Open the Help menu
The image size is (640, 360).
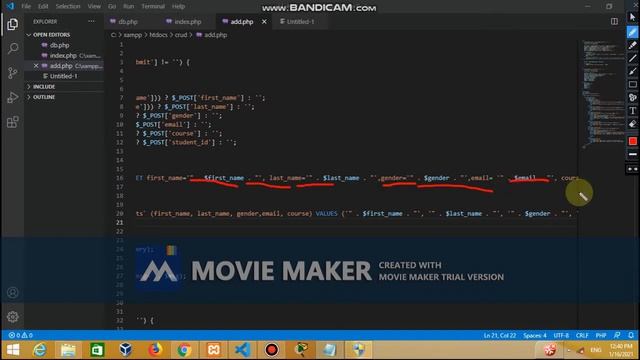tap(178, 6)
